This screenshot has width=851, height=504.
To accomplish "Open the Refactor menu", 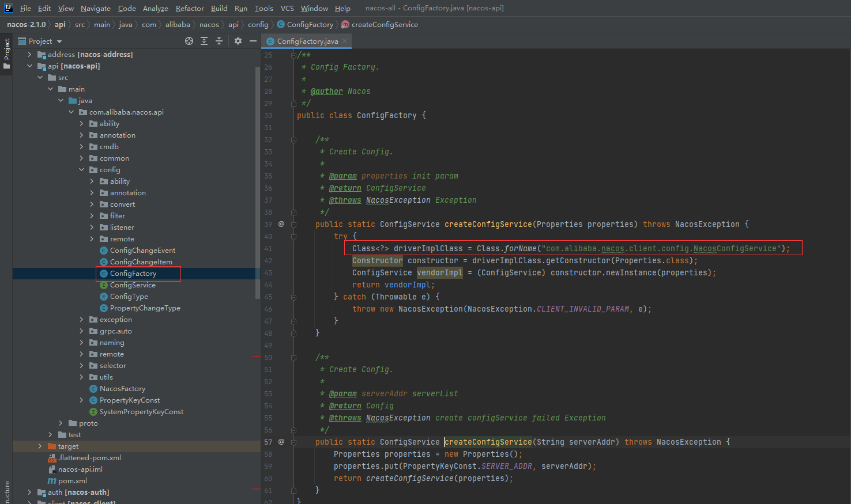I will 190,8.
